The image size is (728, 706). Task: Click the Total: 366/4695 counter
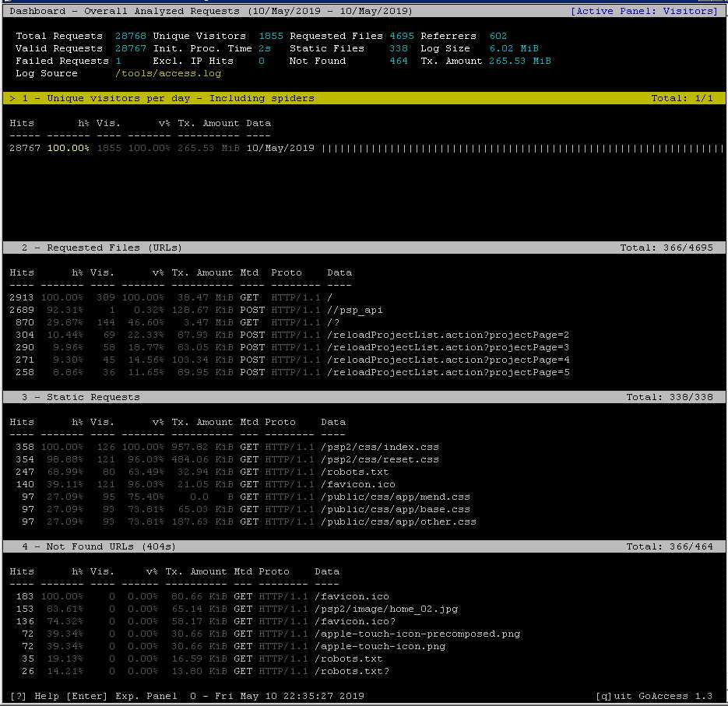[x=666, y=248]
